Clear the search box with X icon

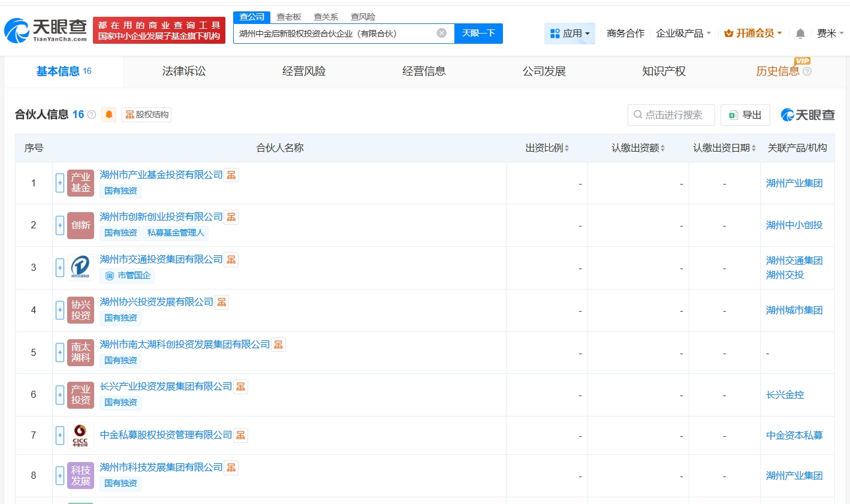[441, 33]
